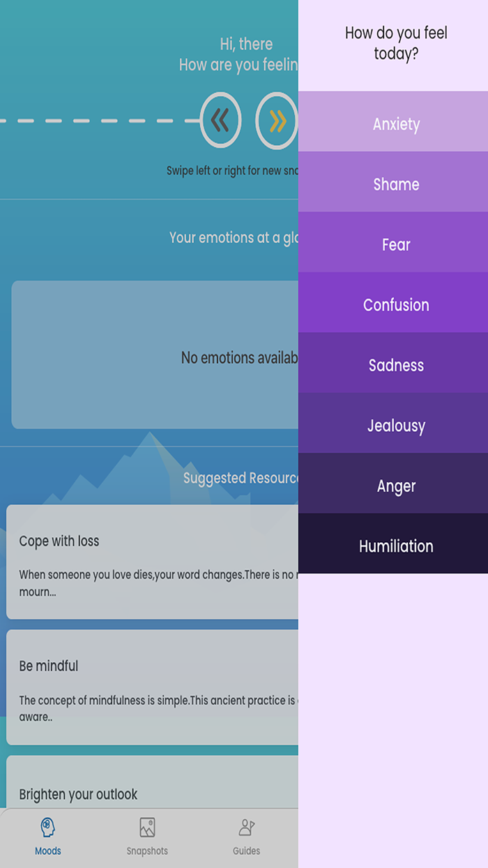This screenshot has height=868, width=488.
Task: Pick the darkest Anger color band
Action: click(x=396, y=485)
